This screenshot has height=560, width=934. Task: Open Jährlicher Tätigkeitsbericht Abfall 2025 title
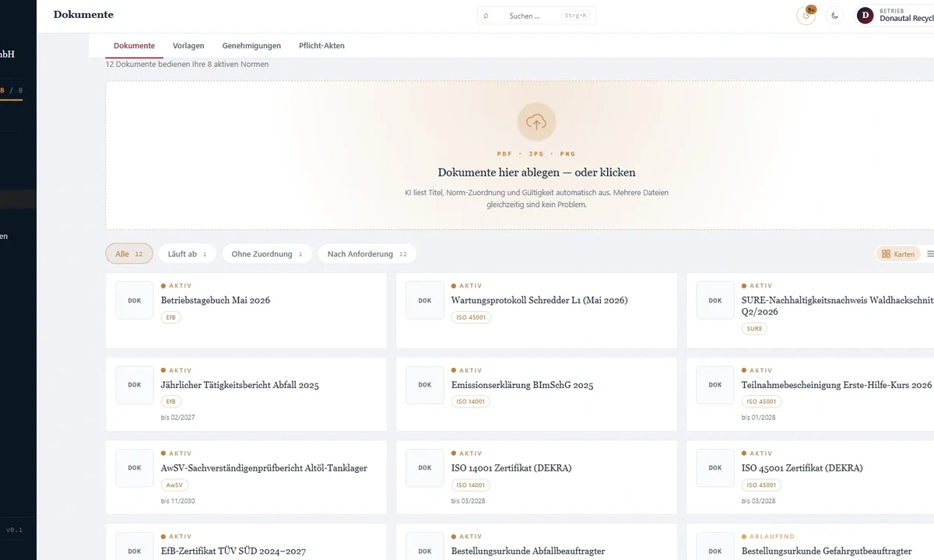(240, 385)
